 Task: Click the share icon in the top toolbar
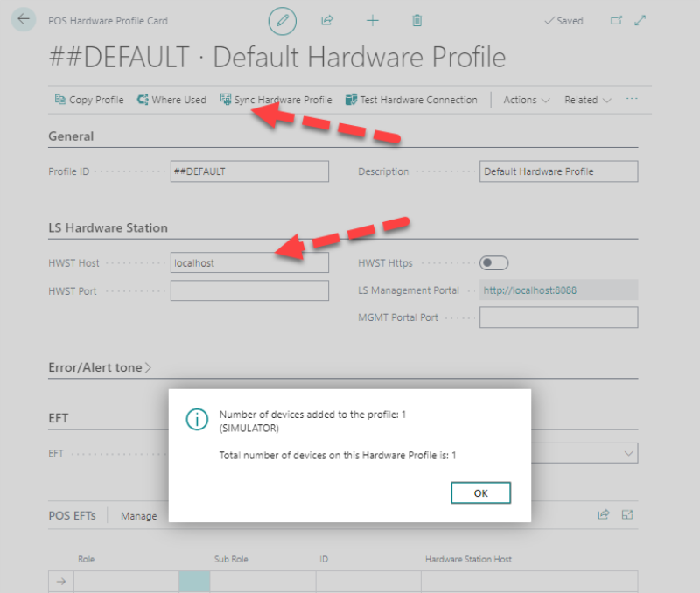[x=327, y=19]
